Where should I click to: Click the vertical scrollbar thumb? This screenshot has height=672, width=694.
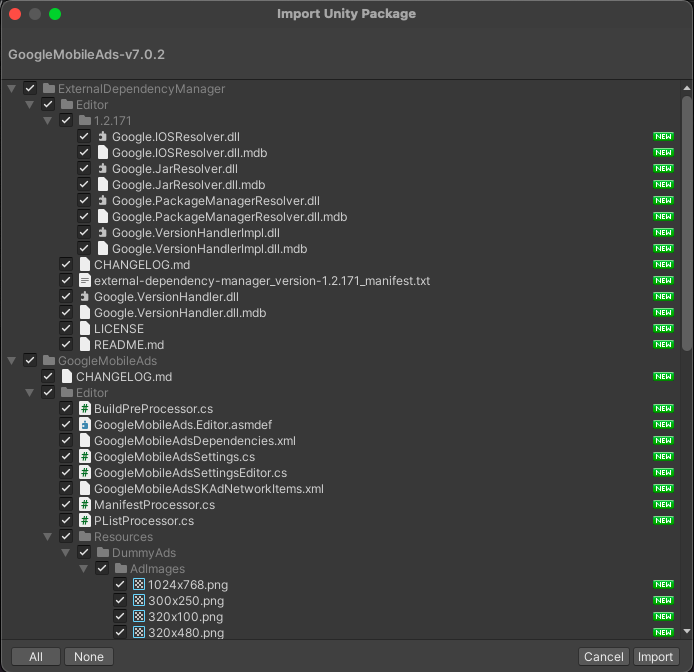(x=686, y=224)
